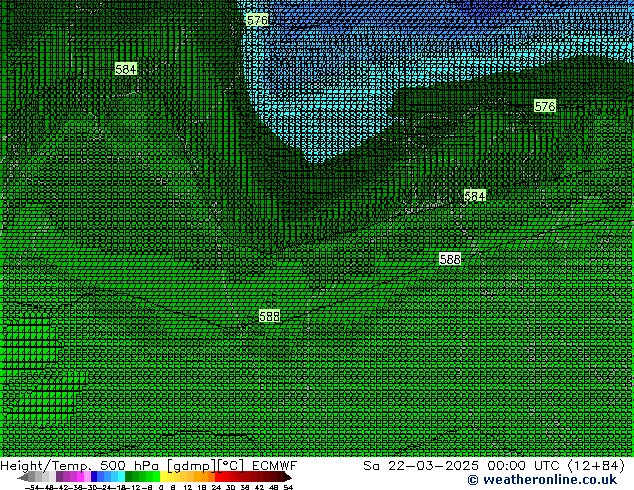
Task: Click the cyan swatch in the temperature legend
Action: 121,476
